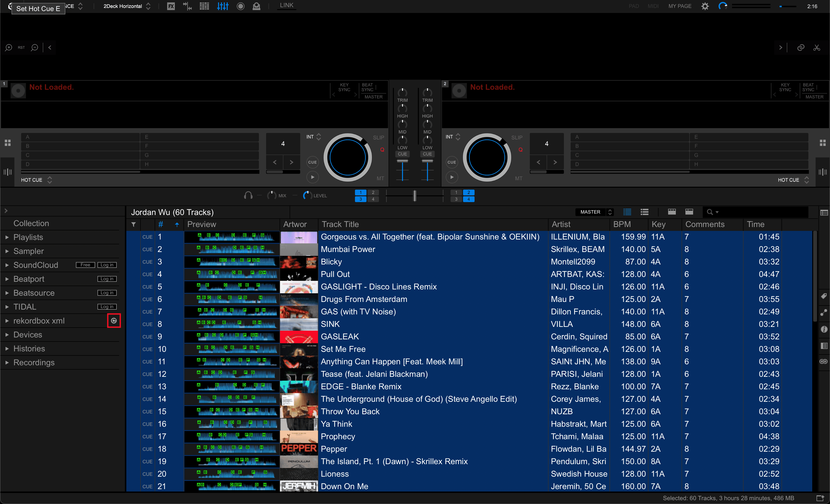
Task: Toggle deck 1 BEAT SYNC
Action: coord(367,87)
